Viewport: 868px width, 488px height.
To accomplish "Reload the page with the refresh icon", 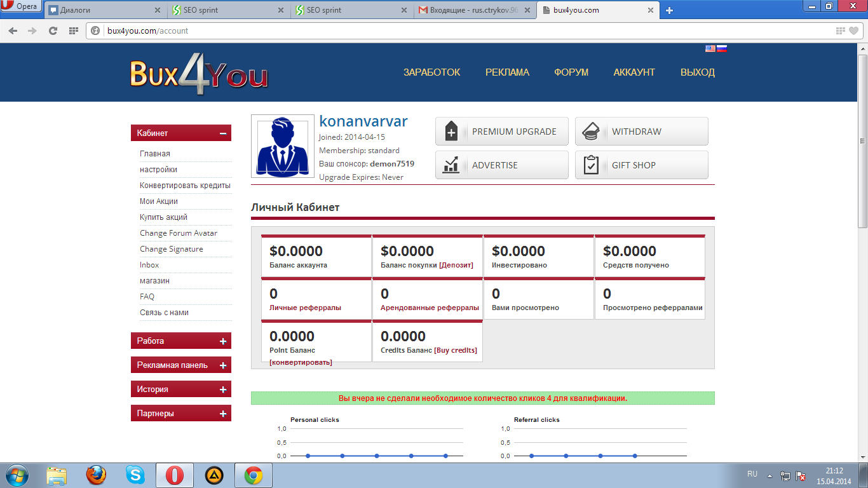I will point(53,30).
